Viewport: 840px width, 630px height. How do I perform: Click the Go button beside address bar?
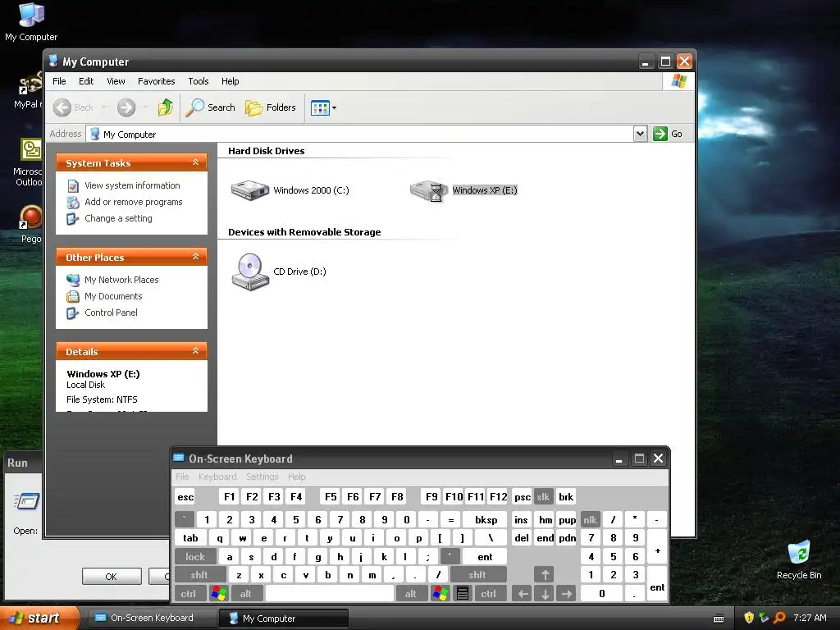pyautogui.click(x=668, y=134)
